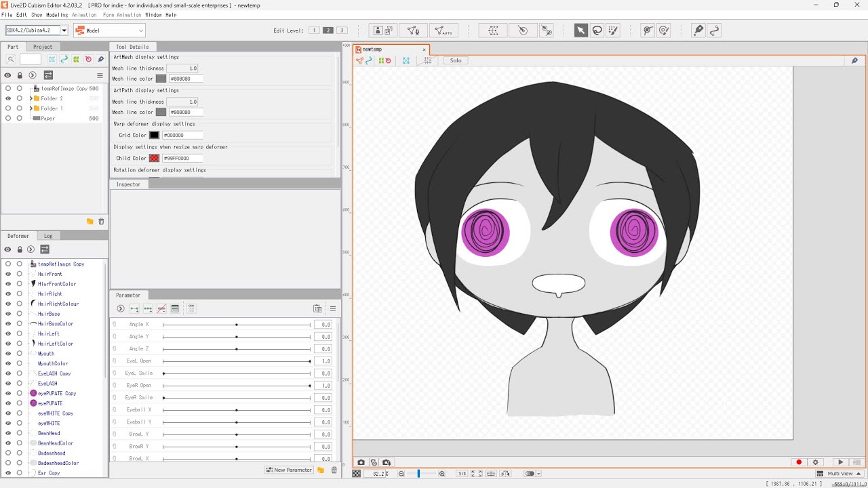Open the Modeling menu
Image resolution: width=868 pixels, height=488 pixels.
[x=56, y=15]
